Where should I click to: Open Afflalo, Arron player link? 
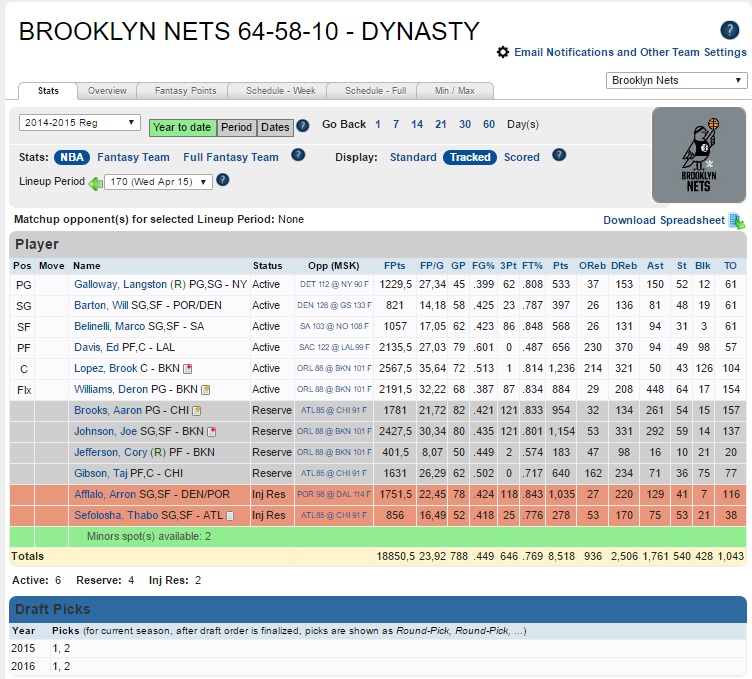(106, 494)
